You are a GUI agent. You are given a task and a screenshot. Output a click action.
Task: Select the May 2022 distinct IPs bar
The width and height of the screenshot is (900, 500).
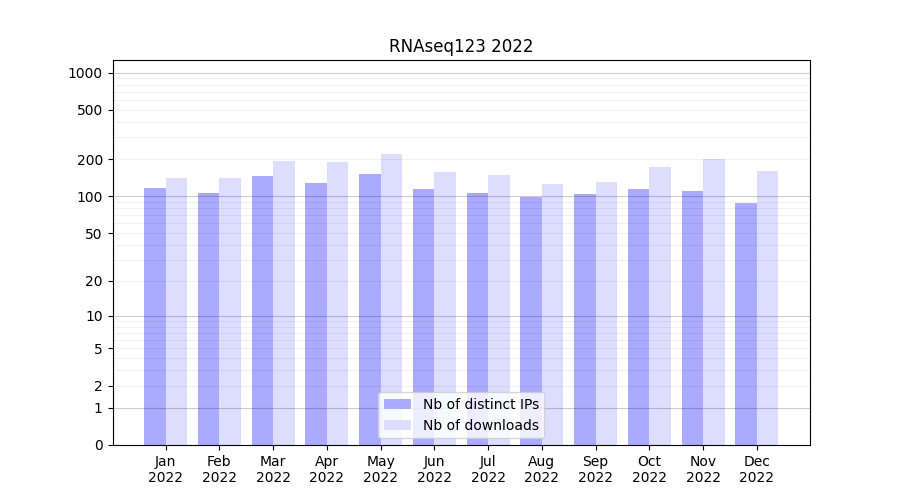[x=370, y=309]
